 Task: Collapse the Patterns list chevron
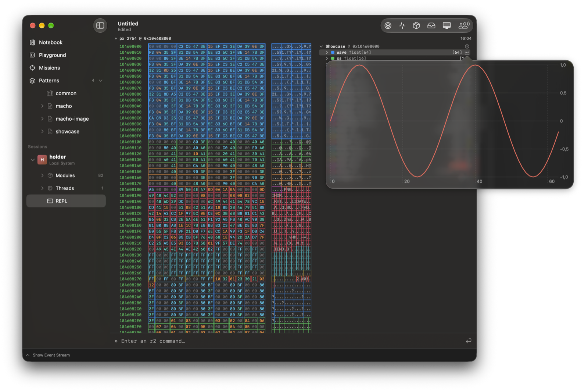tap(100, 81)
